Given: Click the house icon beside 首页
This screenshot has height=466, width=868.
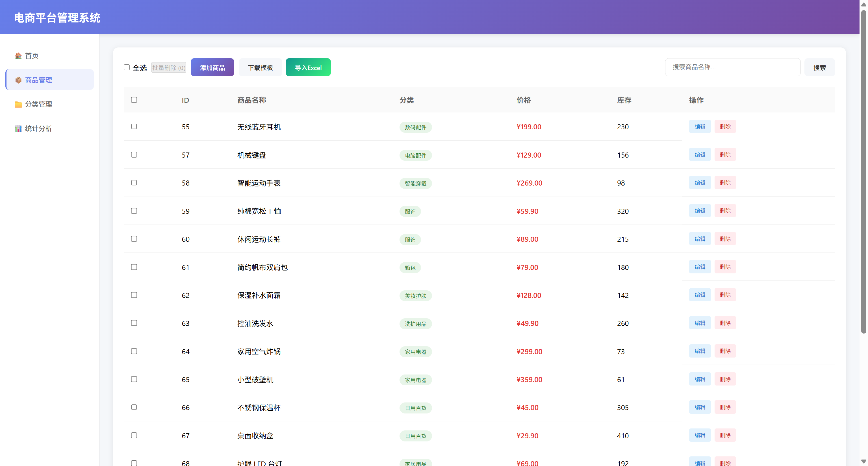Looking at the screenshot, I should [x=18, y=56].
